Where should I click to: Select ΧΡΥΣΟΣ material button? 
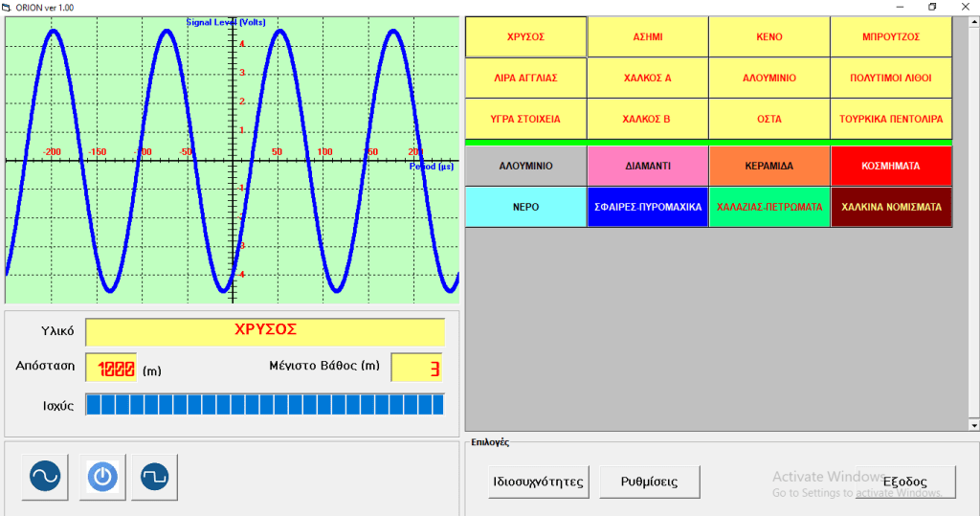coord(525,37)
